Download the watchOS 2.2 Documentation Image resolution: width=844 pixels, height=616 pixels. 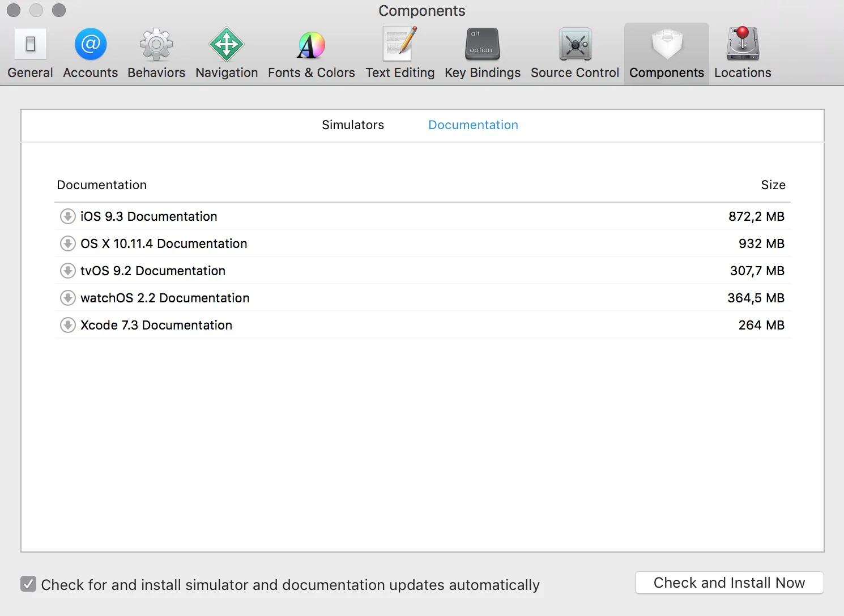pyautogui.click(x=68, y=298)
